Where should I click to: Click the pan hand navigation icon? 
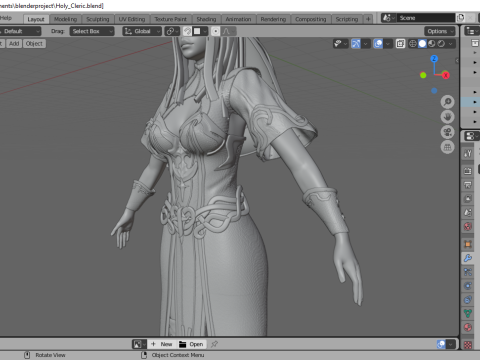click(x=447, y=117)
